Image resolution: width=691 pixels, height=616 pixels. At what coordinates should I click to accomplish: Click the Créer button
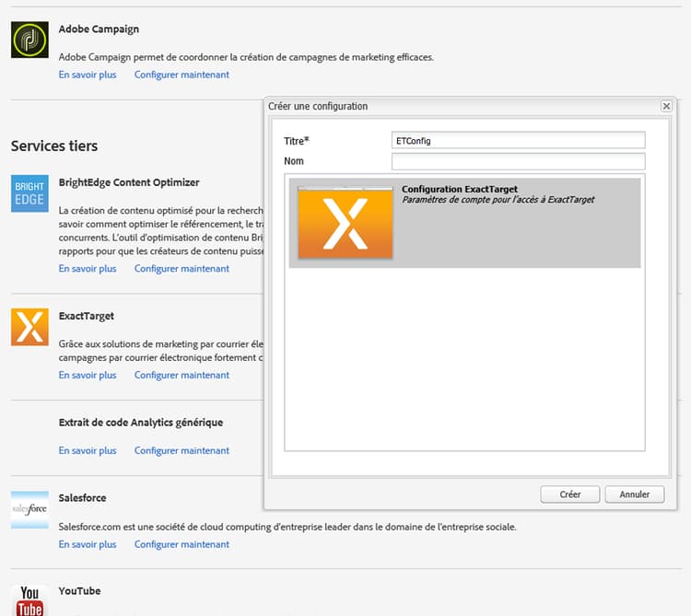(569, 494)
